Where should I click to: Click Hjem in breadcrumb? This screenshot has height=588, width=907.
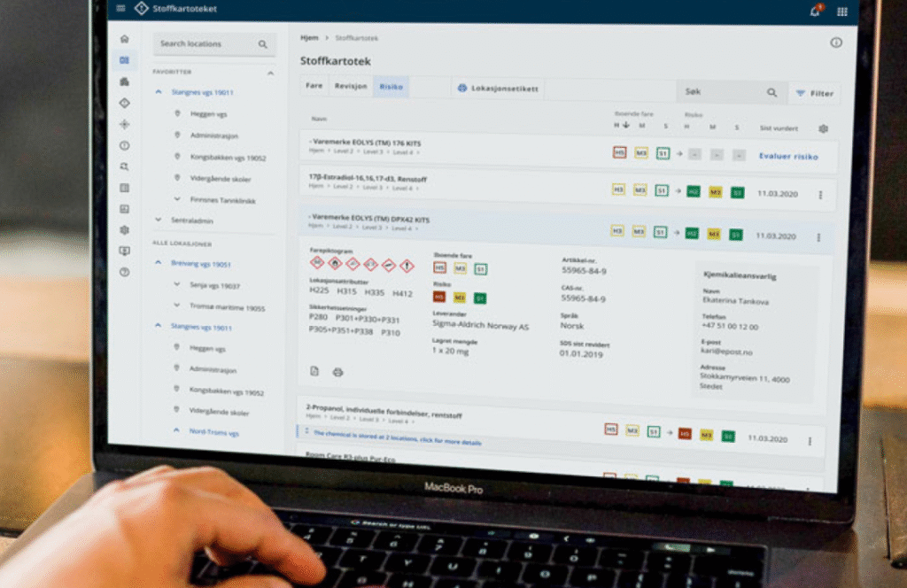[x=309, y=37]
